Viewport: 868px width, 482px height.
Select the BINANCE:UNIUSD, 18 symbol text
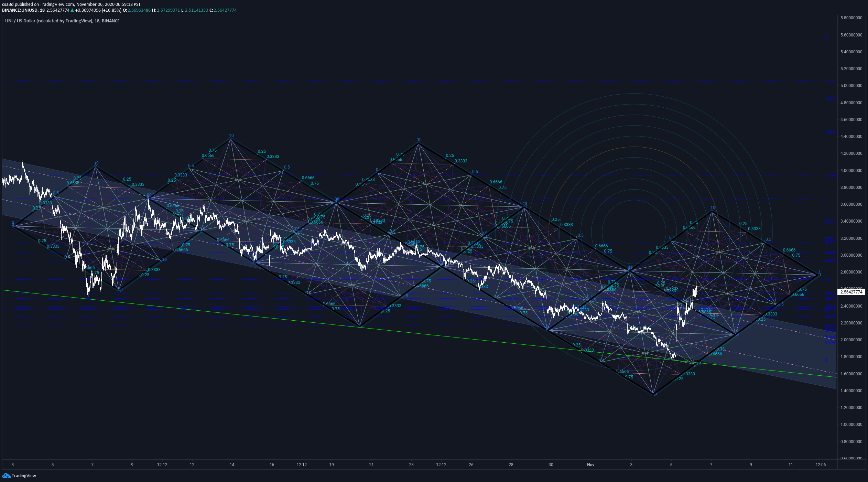23,10
